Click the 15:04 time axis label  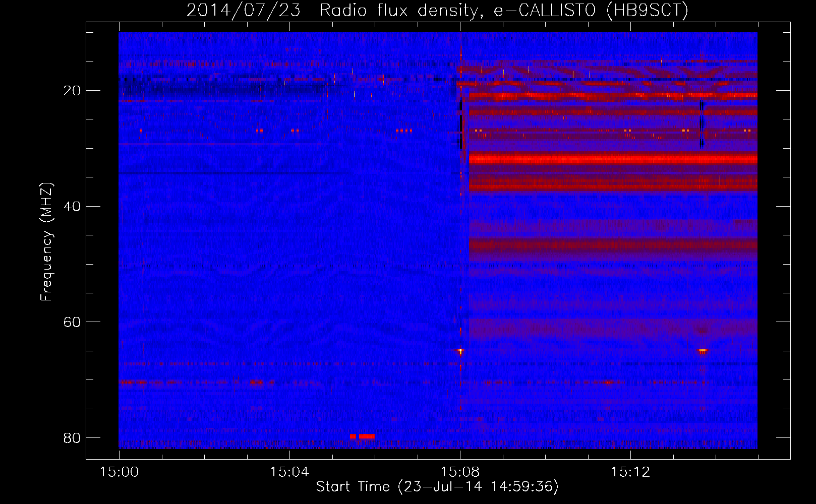tap(289, 472)
